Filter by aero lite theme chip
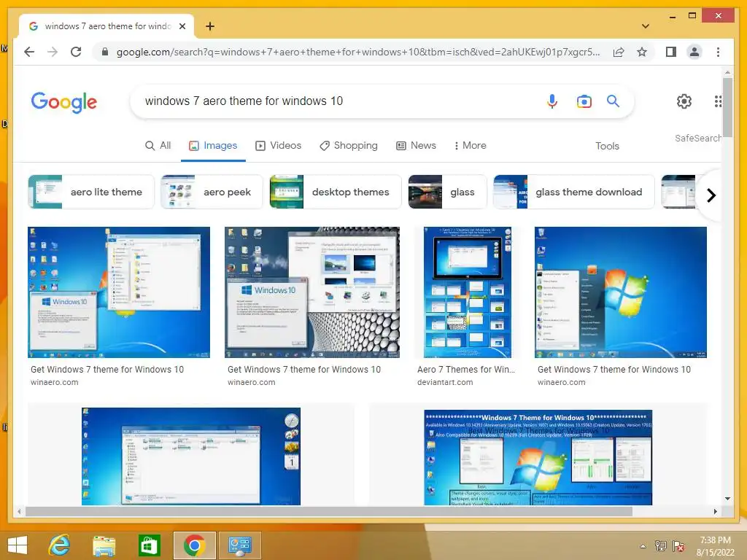Image resolution: width=747 pixels, height=560 pixels. (91, 192)
